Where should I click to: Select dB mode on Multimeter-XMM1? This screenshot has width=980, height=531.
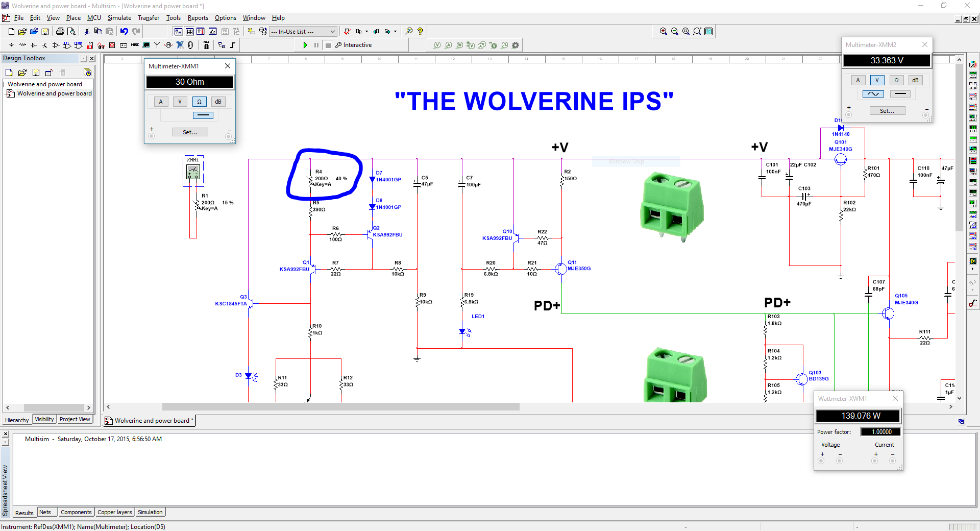tap(218, 102)
